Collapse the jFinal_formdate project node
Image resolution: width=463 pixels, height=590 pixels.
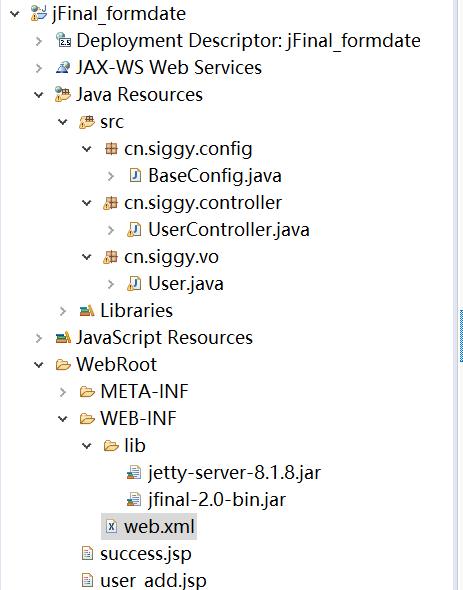tap(15, 14)
